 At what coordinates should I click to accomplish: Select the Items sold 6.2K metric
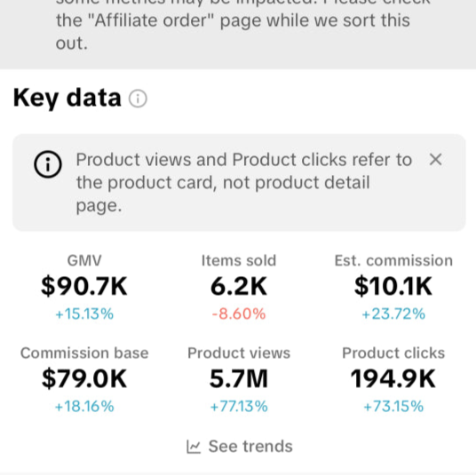coord(239,287)
